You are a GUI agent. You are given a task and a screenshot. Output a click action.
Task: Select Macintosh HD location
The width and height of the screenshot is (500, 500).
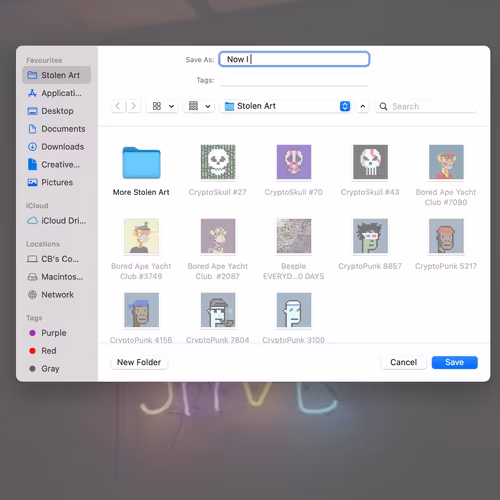tap(56, 277)
